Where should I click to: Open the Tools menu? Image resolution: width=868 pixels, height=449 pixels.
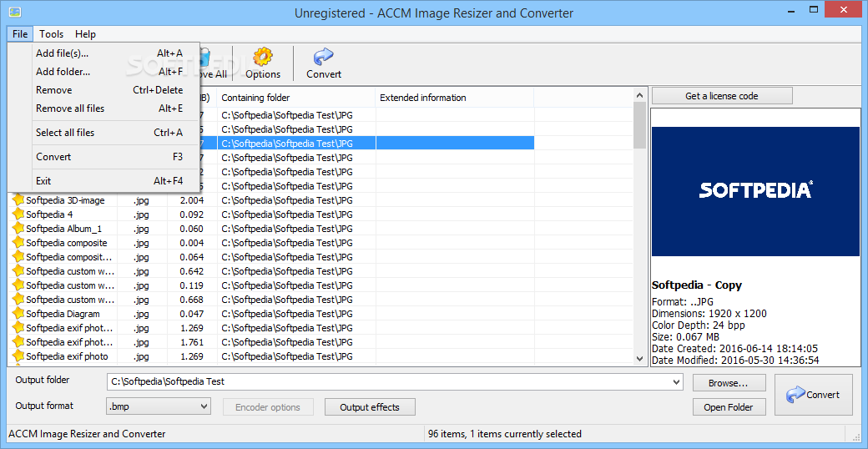[52, 33]
